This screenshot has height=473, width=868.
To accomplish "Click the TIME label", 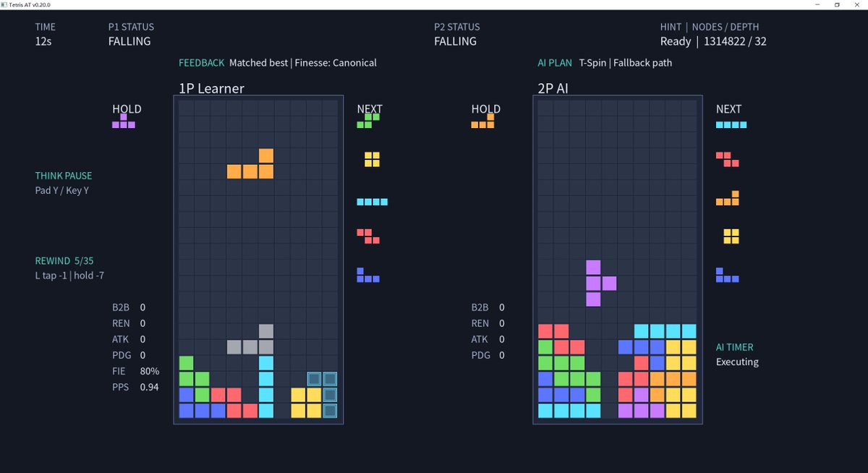I will [x=45, y=27].
